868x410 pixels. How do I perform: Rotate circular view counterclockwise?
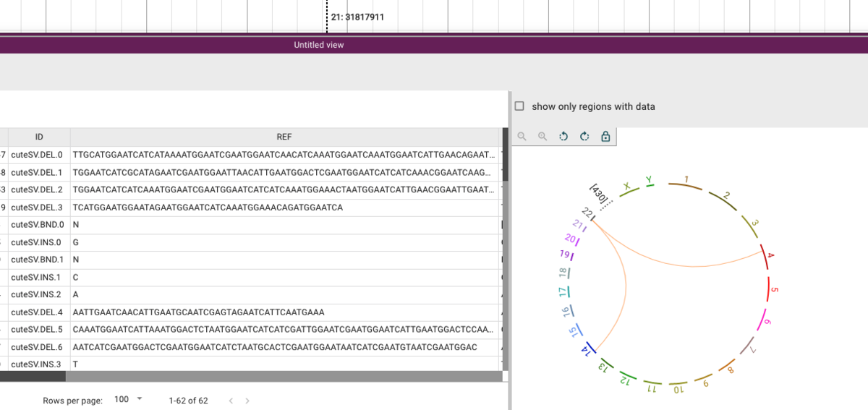click(x=563, y=136)
